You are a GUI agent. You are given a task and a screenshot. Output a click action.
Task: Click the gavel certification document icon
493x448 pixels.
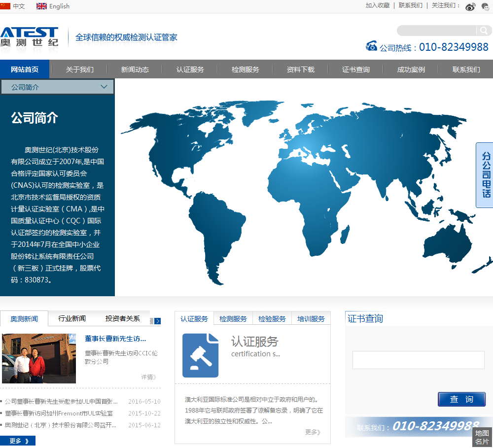200,355
